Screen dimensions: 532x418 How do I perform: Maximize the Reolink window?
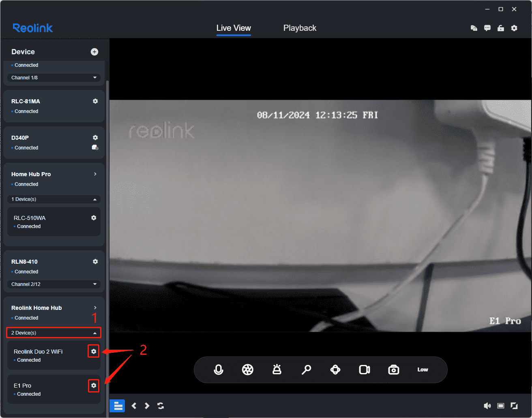(x=501, y=9)
